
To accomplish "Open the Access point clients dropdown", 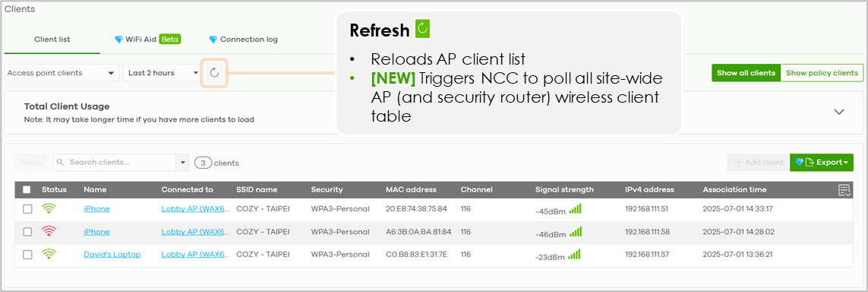I will tap(62, 72).
